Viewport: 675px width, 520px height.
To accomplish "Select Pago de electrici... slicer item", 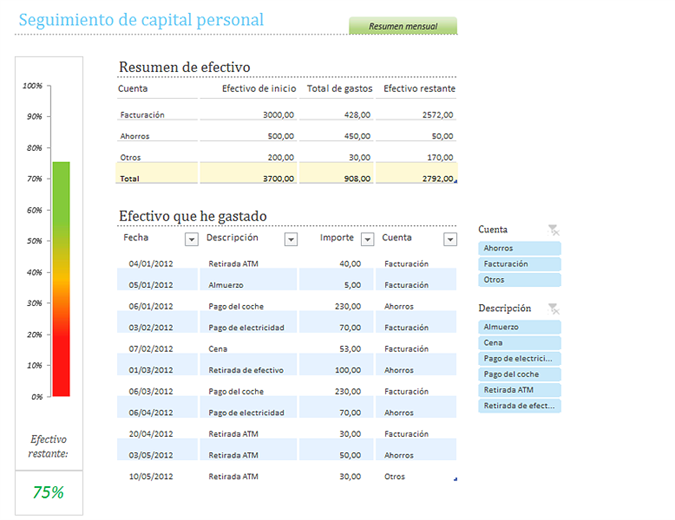I will [x=520, y=359].
